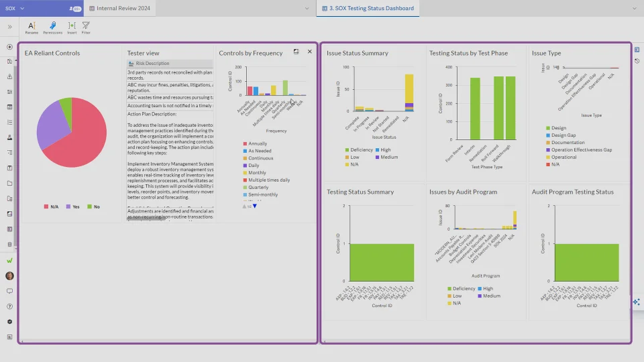Expand the left sidebar with double chevron
644x362 pixels.
9,27
